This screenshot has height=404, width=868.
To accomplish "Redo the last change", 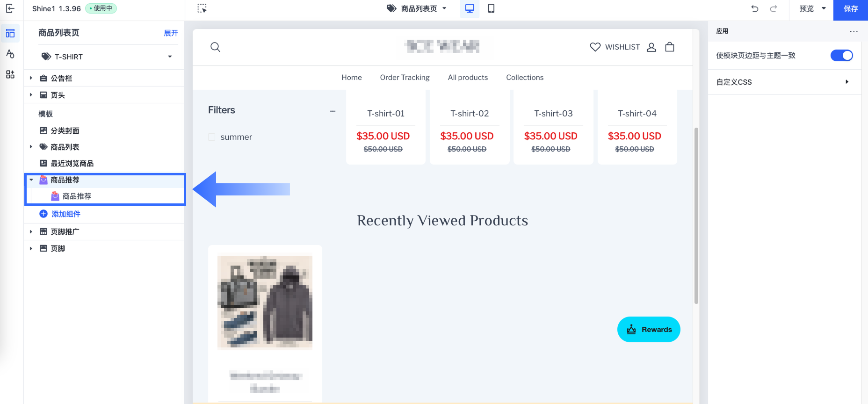I will 774,8.
